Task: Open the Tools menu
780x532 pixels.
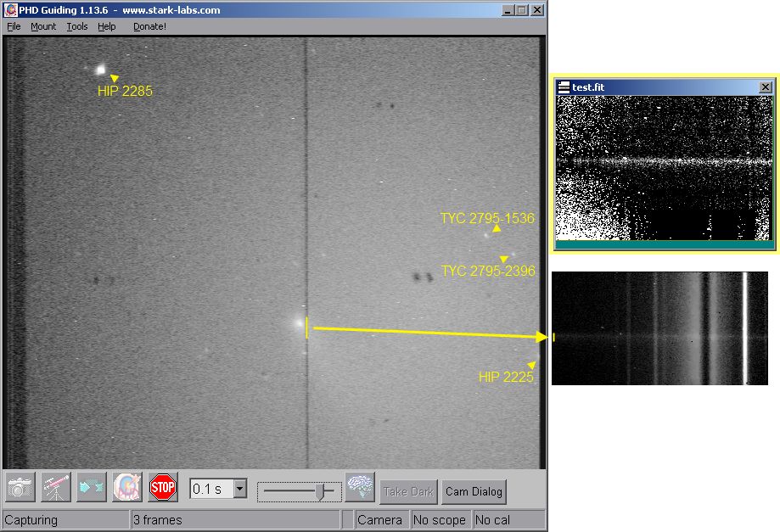Action: [x=76, y=26]
